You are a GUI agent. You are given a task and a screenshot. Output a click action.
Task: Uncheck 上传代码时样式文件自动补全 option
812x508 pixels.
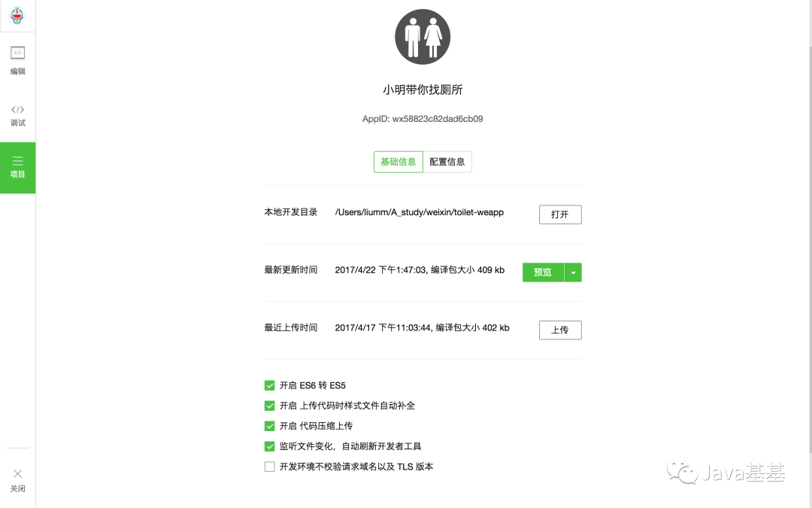[x=269, y=406]
